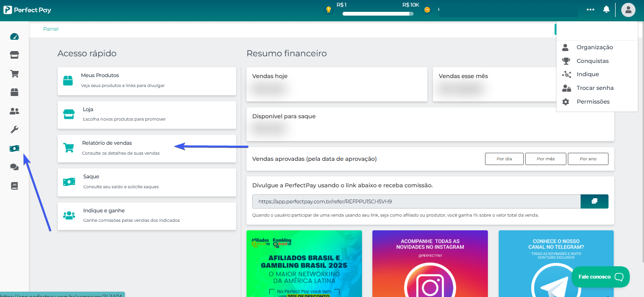
Task: Click the Saque money icon
Action: point(69,182)
